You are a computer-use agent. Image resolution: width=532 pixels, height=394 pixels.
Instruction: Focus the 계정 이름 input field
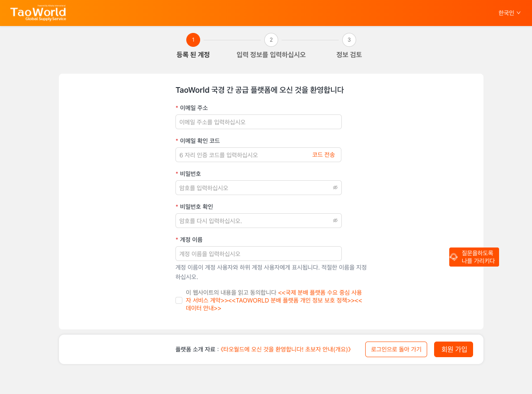coord(259,254)
